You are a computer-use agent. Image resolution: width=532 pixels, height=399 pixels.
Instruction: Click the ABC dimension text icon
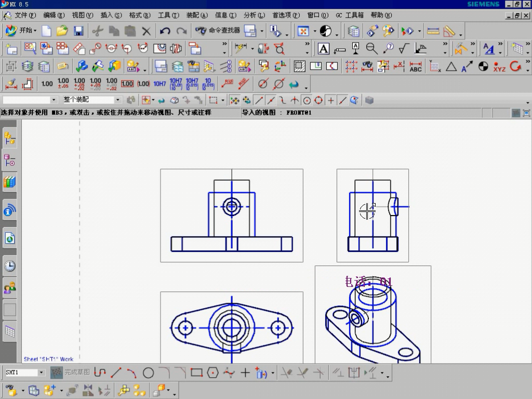pyautogui.click(x=416, y=66)
